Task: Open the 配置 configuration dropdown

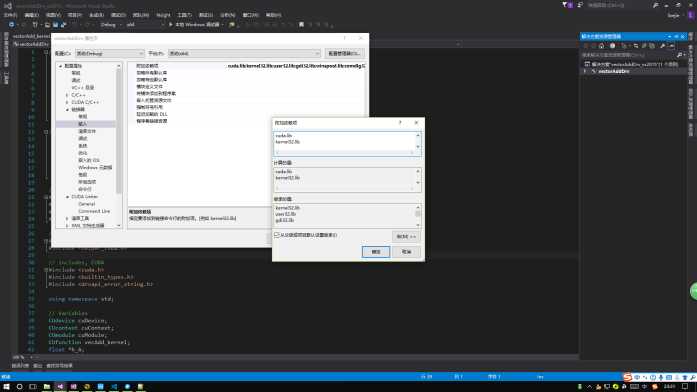Action: coord(109,53)
